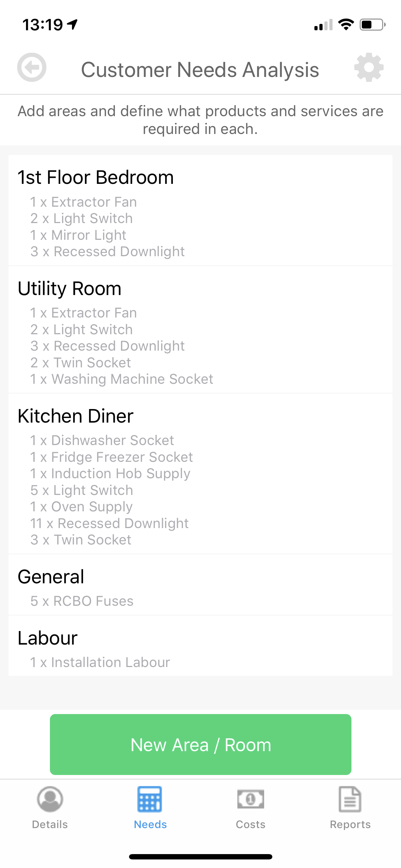Open the Kitchen Diner area
The height and width of the screenshot is (868, 401).
coord(76,416)
